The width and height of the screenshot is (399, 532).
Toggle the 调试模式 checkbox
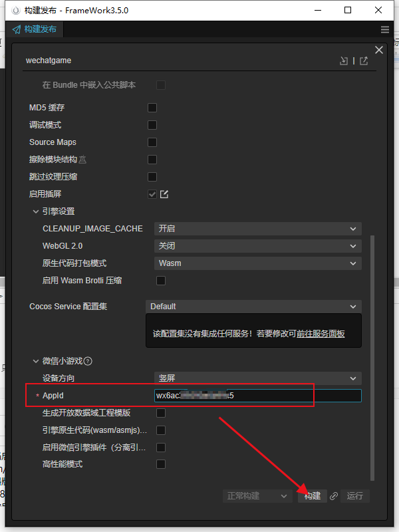152,125
